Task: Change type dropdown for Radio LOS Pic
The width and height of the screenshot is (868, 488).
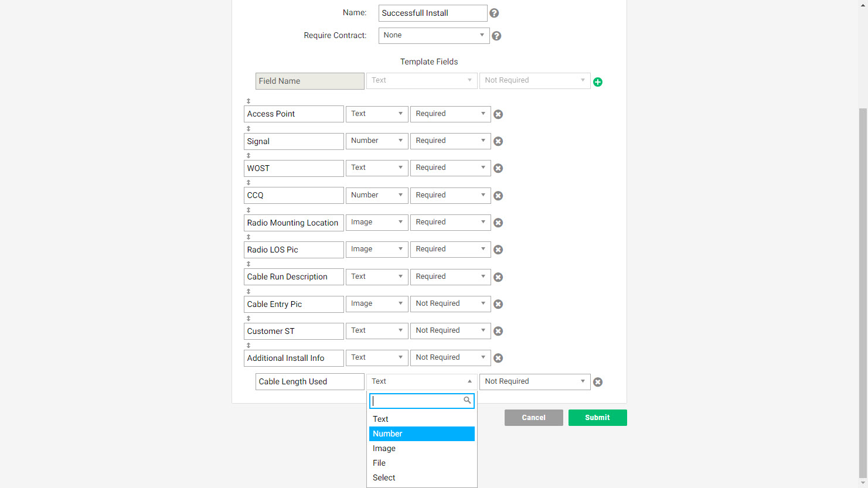Action: (x=377, y=250)
